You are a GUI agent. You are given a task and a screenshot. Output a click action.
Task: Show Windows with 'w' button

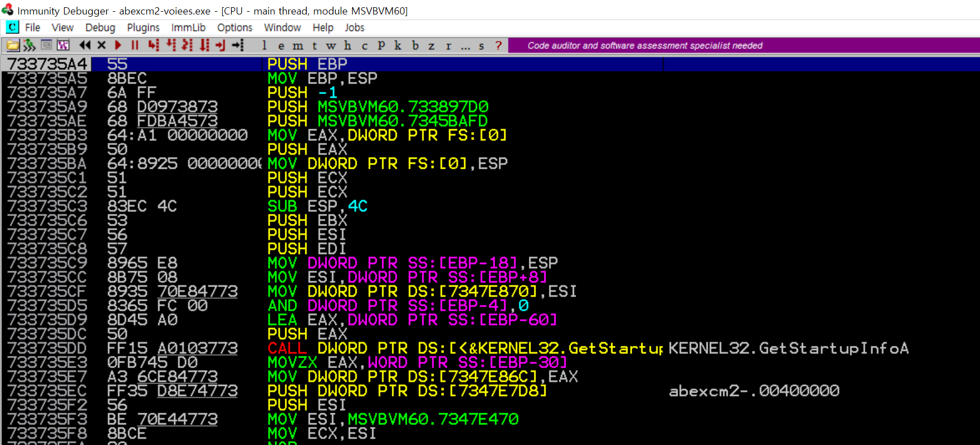pyautogui.click(x=331, y=46)
